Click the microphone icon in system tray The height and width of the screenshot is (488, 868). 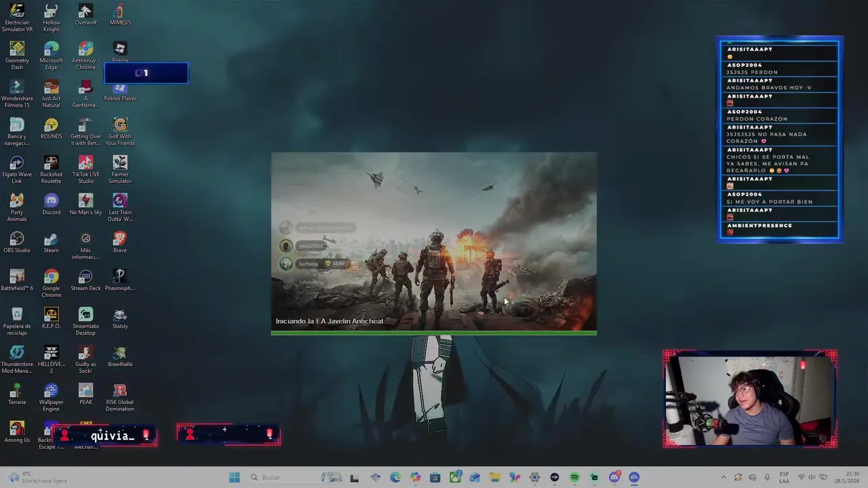pos(767,477)
